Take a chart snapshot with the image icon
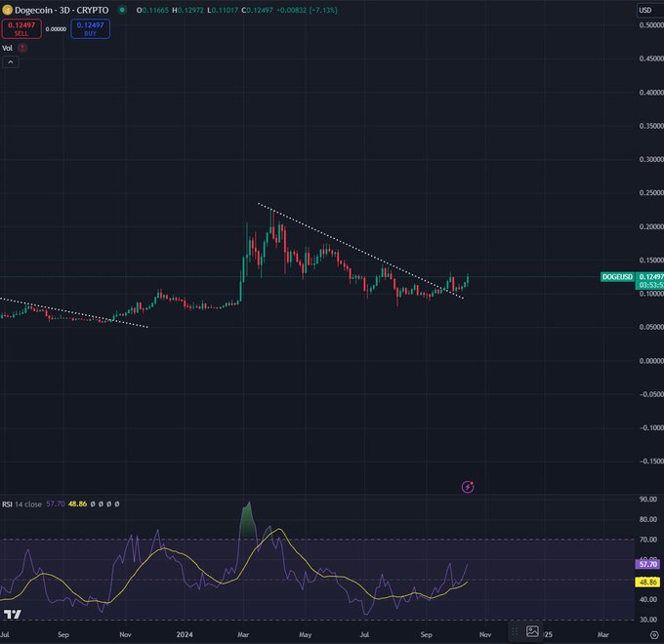The width and height of the screenshot is (664, 644). click(532, 631)
